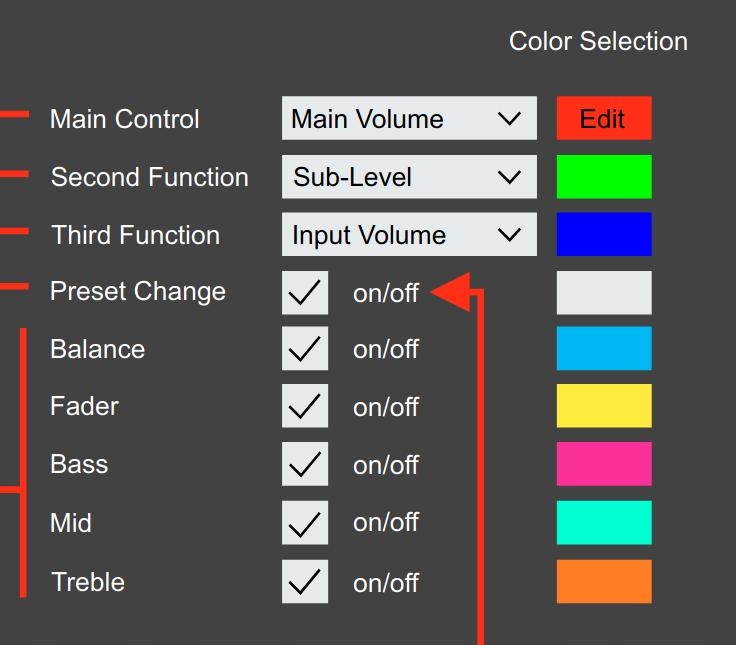Image resolution: width=736 pixels, height=645 pixels.
Task: Select the green Second Function color swatch
Action: point(603,177)
